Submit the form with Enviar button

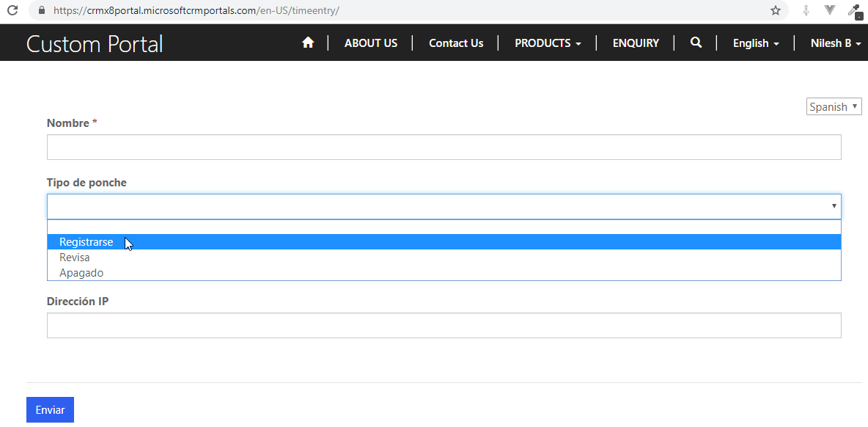(50, 410)
